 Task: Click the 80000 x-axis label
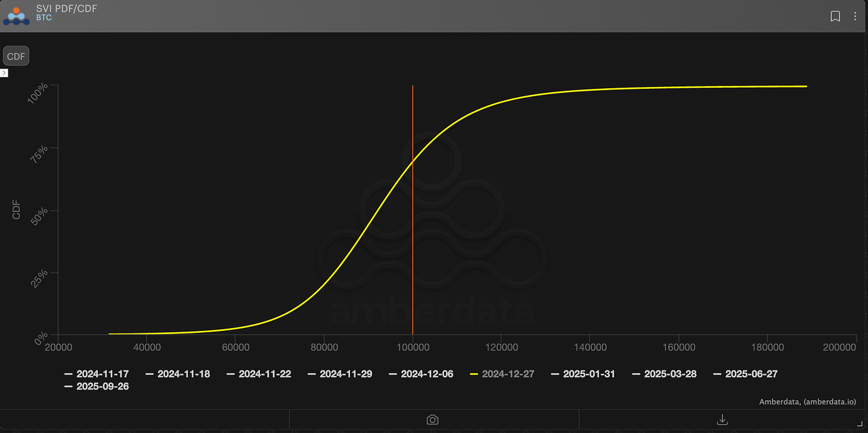click(x=324, y=347)
